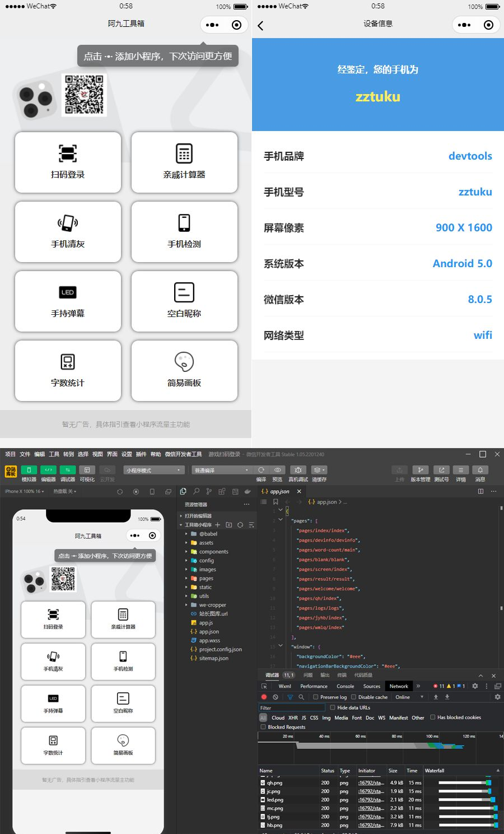504x834 pixels.
Task: Open 简易画板 in the DevTools simulator
Action: [123, 745]
